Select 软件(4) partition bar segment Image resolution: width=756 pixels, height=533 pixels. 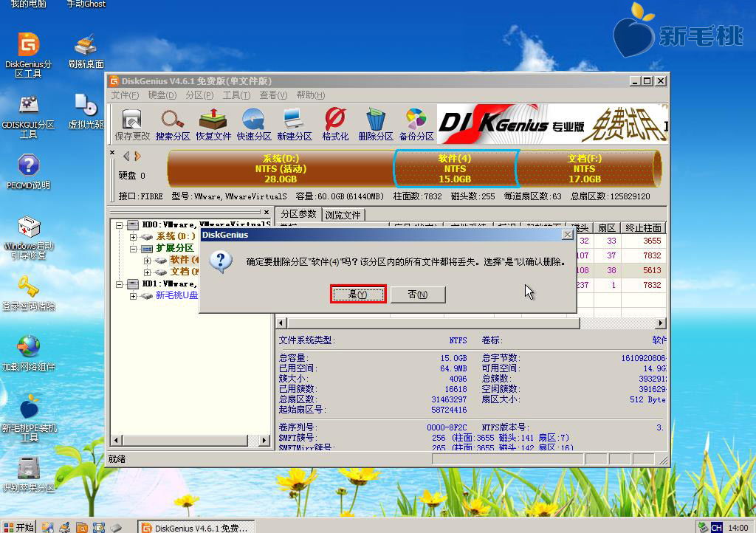click(455, 168)
